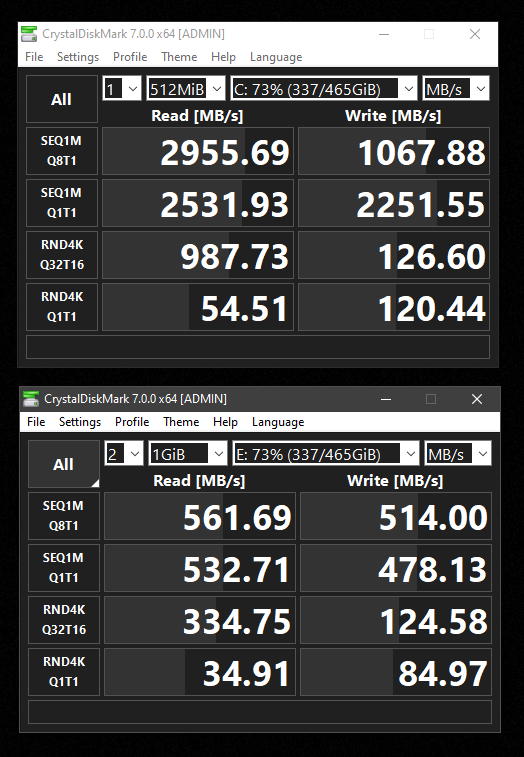Open unit dropdown MB/s in top window

coord(456,89)
